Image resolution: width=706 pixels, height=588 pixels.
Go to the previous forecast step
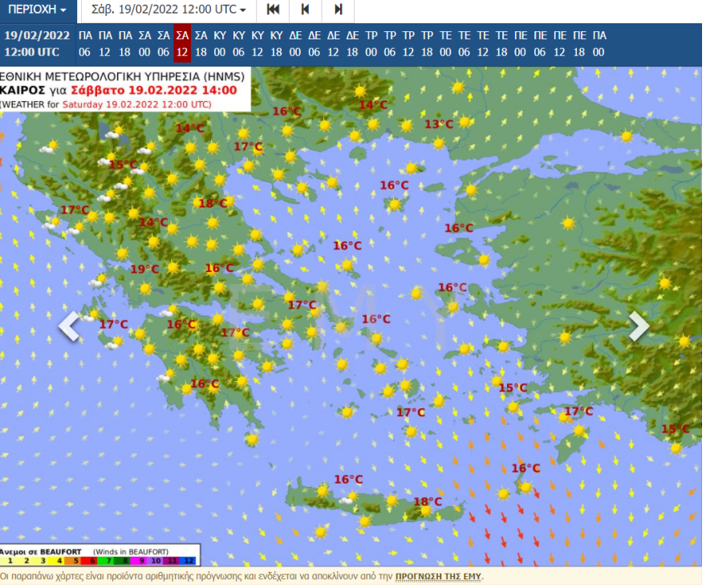point(305,10)
